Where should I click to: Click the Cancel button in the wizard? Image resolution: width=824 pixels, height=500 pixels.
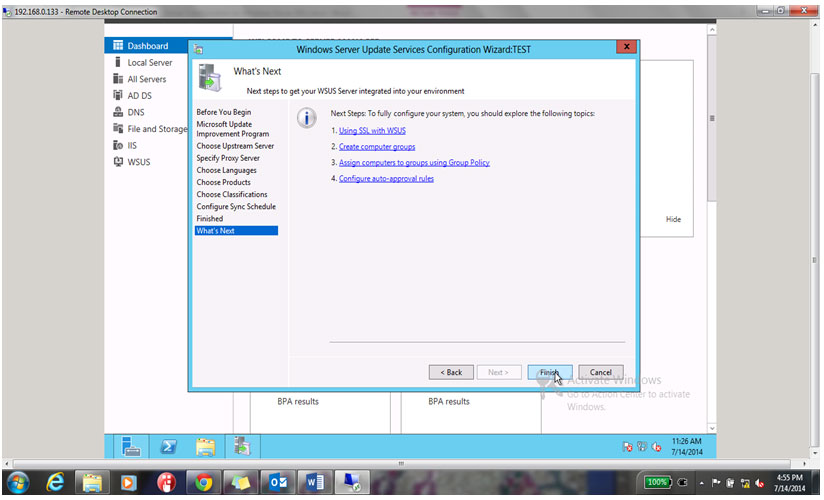click(600, 372)
